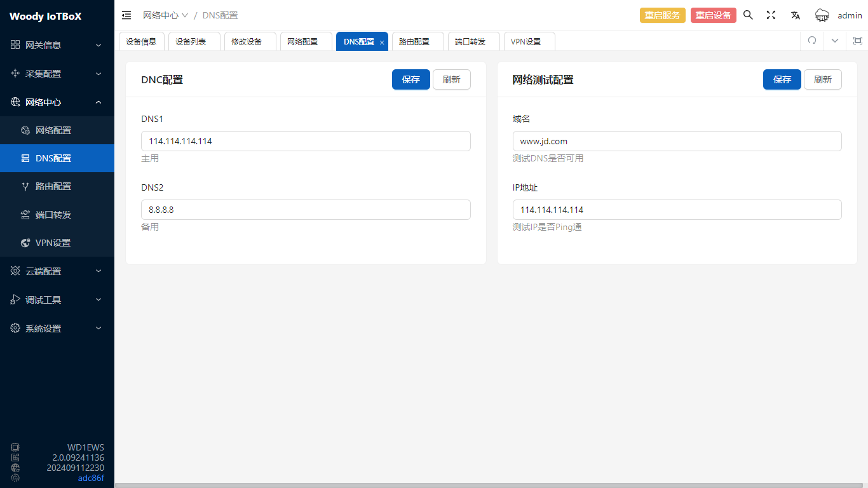Click the admin avatar icon
Screen dimensions: 868x488
tap(822, 15)
